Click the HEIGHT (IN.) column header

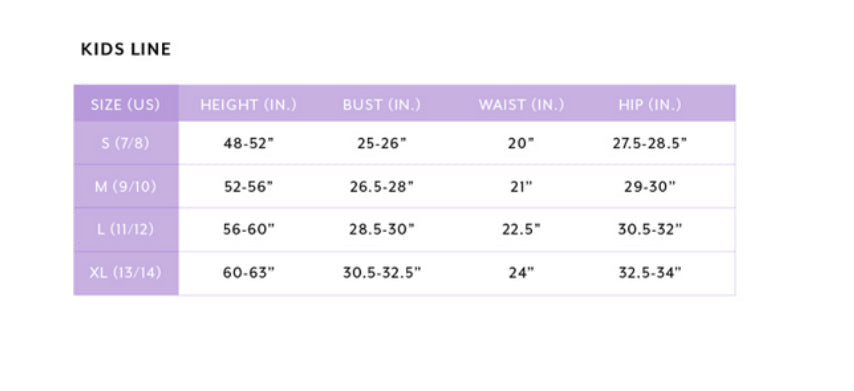tap(248, 105)
